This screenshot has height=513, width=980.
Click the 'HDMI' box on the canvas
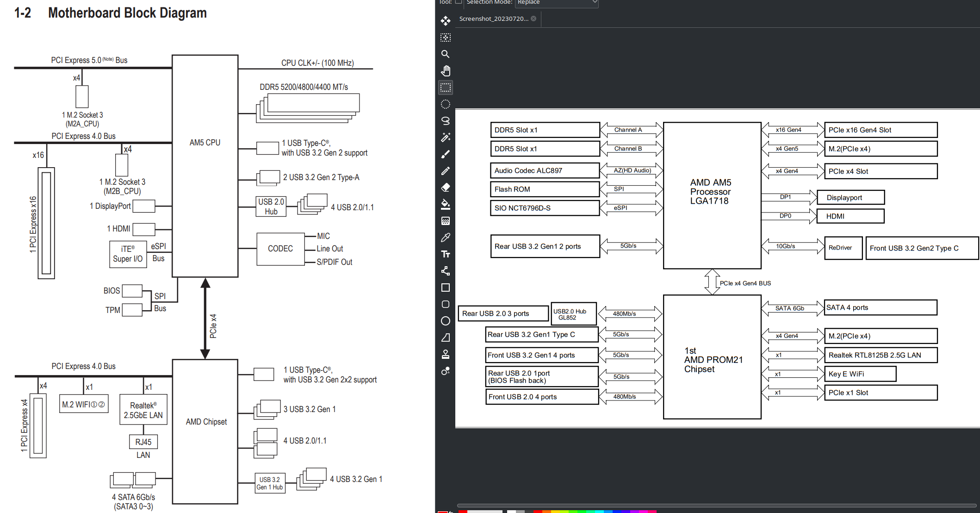[851, 216]
